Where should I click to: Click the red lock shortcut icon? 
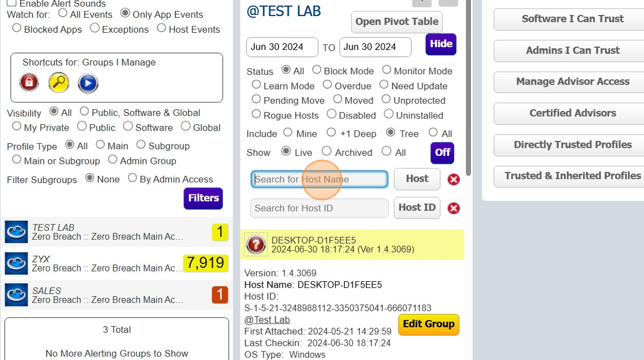coord(29,82)
